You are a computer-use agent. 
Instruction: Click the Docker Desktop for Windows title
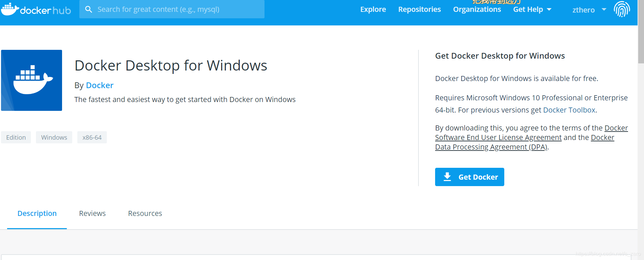pos(171,65)
